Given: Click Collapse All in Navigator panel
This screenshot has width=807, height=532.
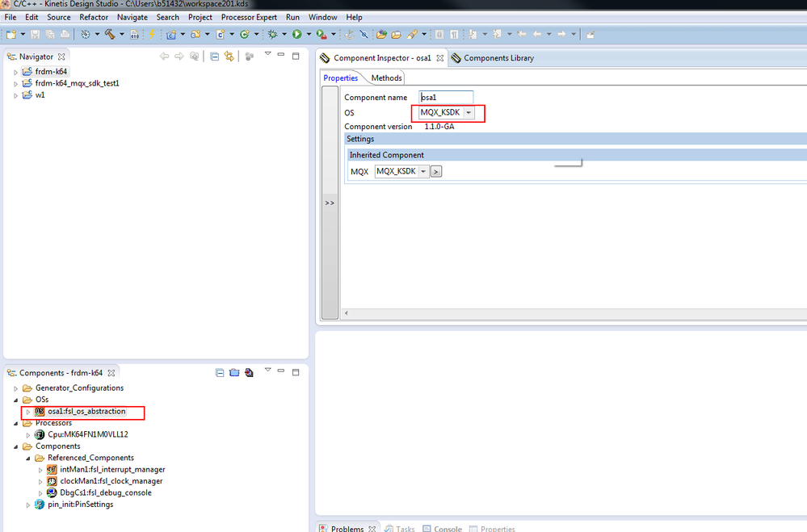Looking at the screenshot, I should pyautogui.click(x=215, y=56).
